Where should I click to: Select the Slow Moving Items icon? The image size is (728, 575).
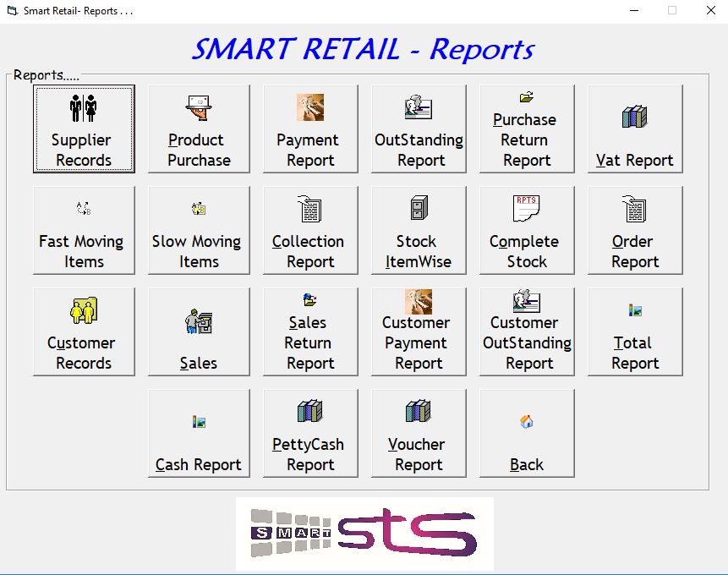(199, 209)
